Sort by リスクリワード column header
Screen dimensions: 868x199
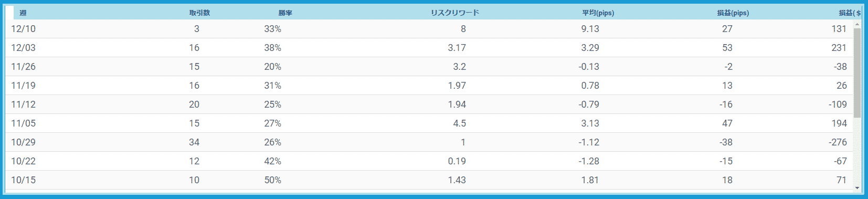(455, 13)
